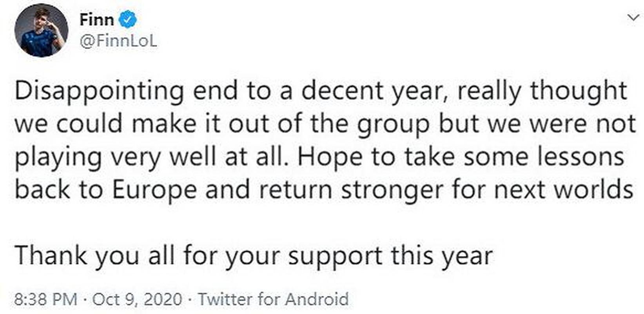The height and width of the screenshot is (314, 644).
Task: Click the Oct 9, 2020 date
Action: tap(137, 299)
